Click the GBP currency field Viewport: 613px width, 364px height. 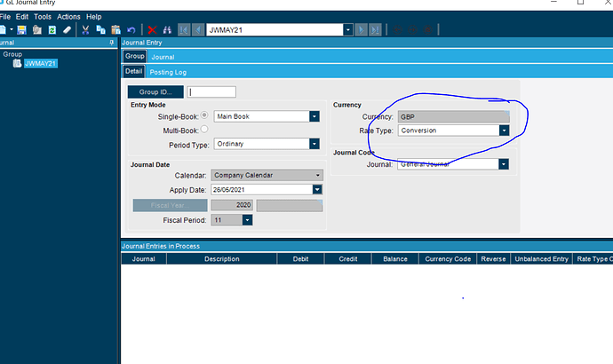[x=453, y=117]
